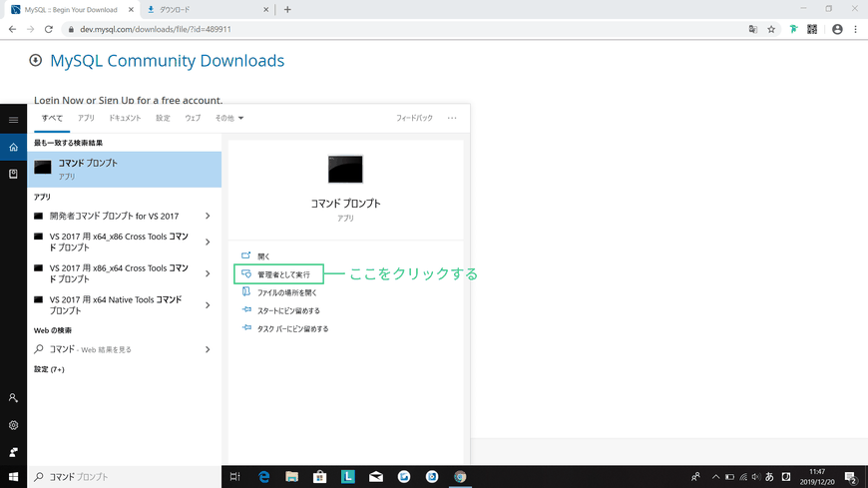Click the Windows search input box

125,477
